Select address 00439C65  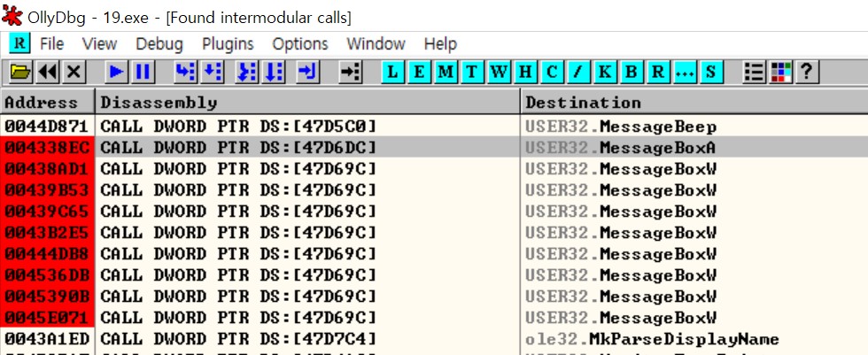[x=47, y=212]
